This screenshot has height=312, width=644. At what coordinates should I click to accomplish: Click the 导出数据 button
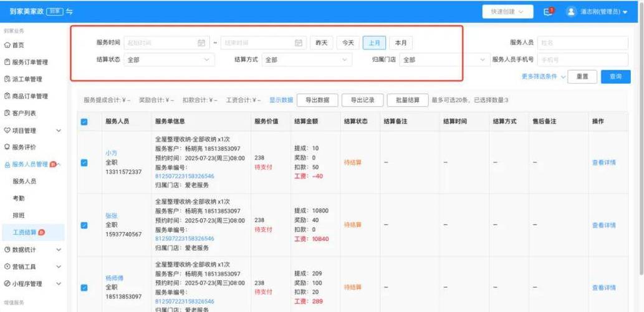pyautogui.click(x=317, y=100)
